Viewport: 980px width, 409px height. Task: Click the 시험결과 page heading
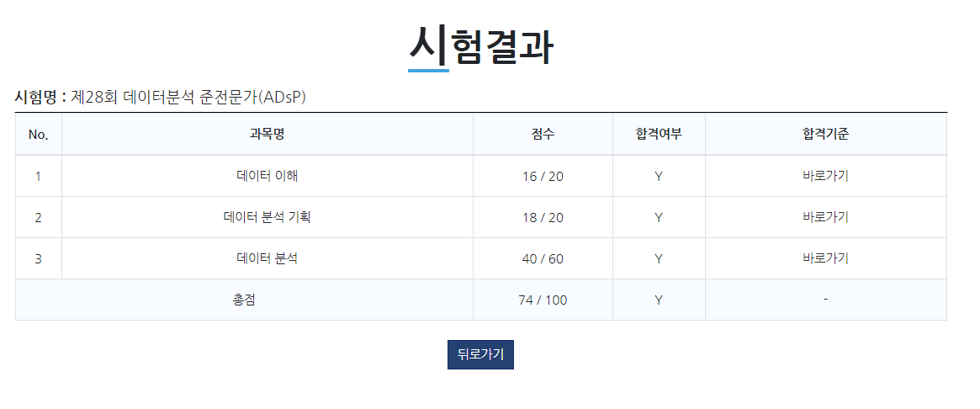point(480,46)
